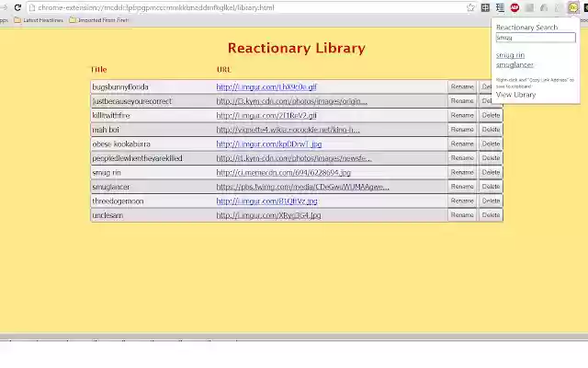Open the killitwithfire imgur gif link
Screen dimensions: 588x368
266,116
